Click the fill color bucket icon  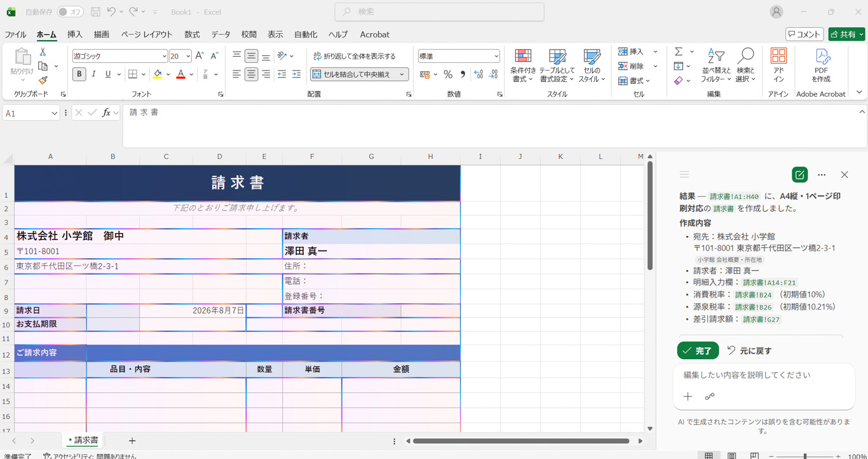(158, 74)
